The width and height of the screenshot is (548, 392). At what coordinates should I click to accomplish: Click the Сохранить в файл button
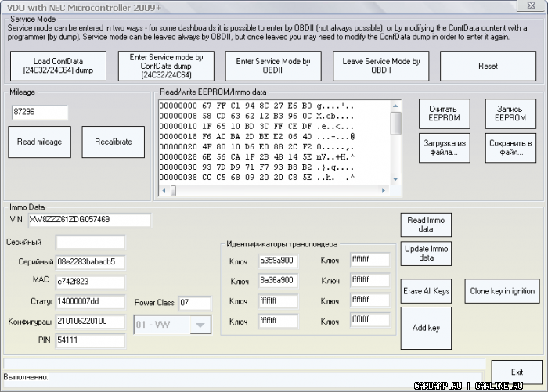(x=510, y=148)
